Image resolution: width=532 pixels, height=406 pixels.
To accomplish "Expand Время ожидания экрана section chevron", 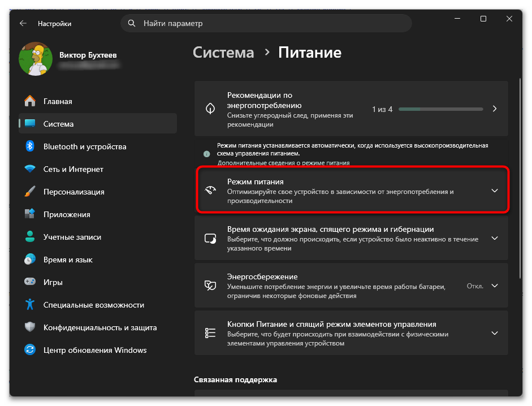I will (495, 238).
